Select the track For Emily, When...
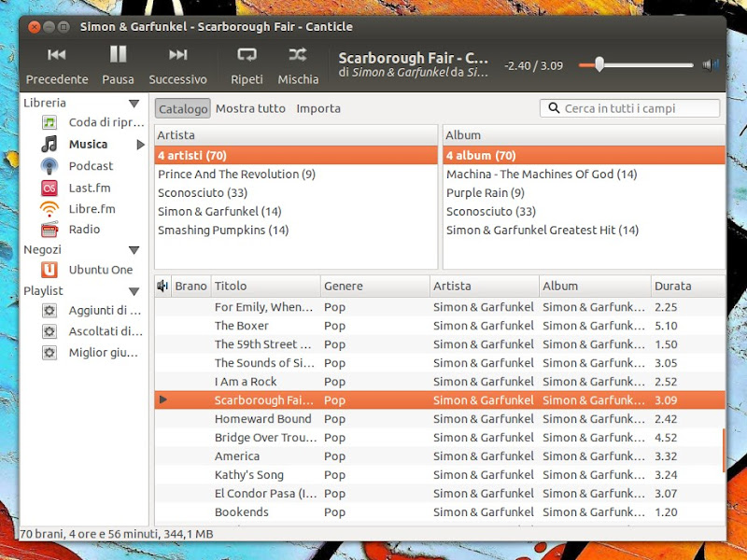747x560 pixels. click(x=440, y=307)
